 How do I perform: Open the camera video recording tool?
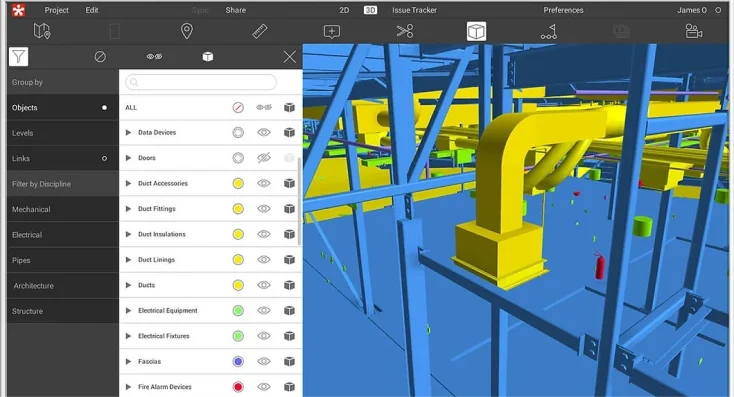coord(693,31)
